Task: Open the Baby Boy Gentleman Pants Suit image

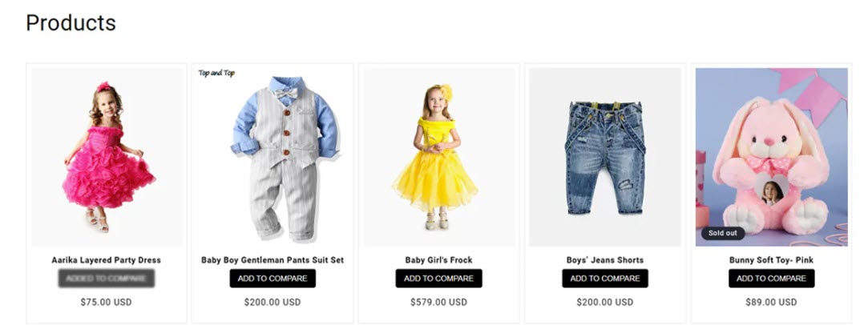Action: (x=273, y=157)
